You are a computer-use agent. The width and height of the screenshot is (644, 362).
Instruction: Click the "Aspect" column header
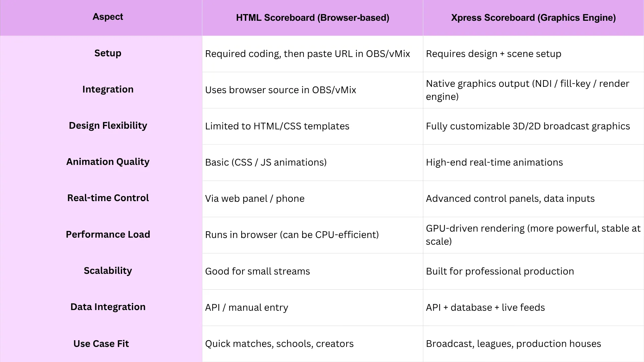pos(108,17)
